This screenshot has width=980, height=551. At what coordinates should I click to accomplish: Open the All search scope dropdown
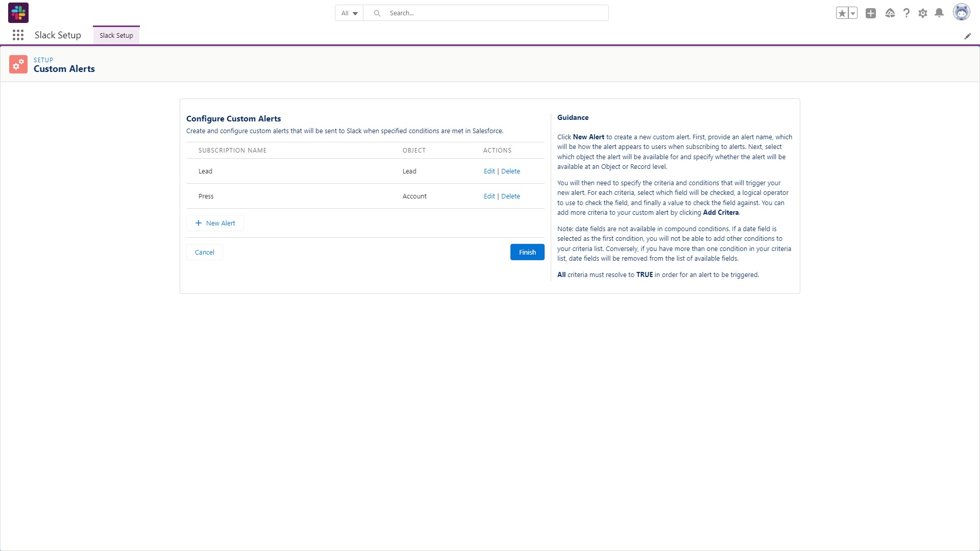(349, 13)
